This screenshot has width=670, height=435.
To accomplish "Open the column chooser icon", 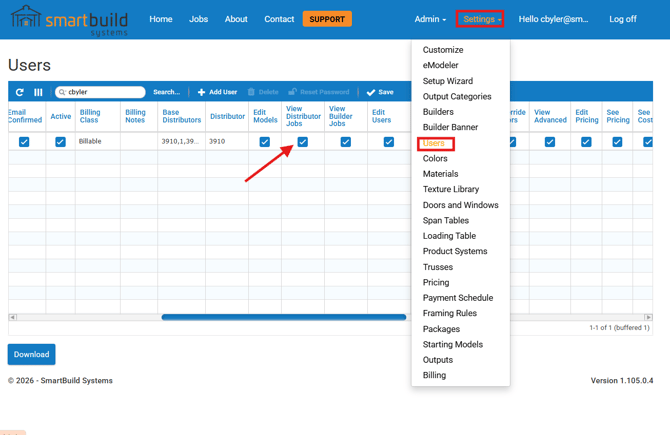I will point(38,92).
